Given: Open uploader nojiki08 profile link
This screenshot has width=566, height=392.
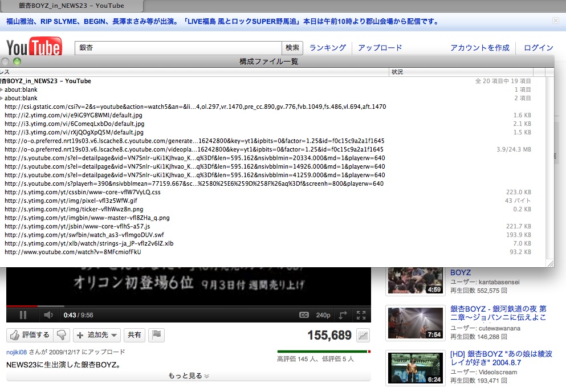Looking at the screenshot, I should tap(17, 352).
